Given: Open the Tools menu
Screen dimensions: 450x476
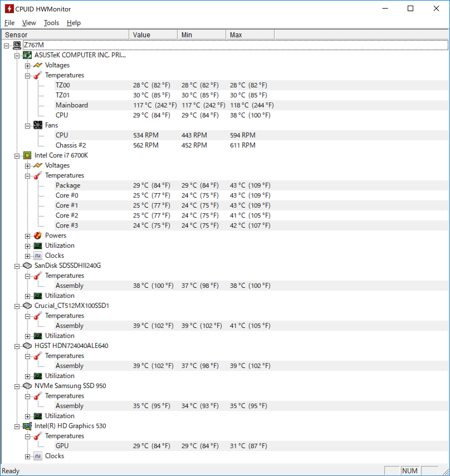Looking at the screenshot, I should click(51, 23).
